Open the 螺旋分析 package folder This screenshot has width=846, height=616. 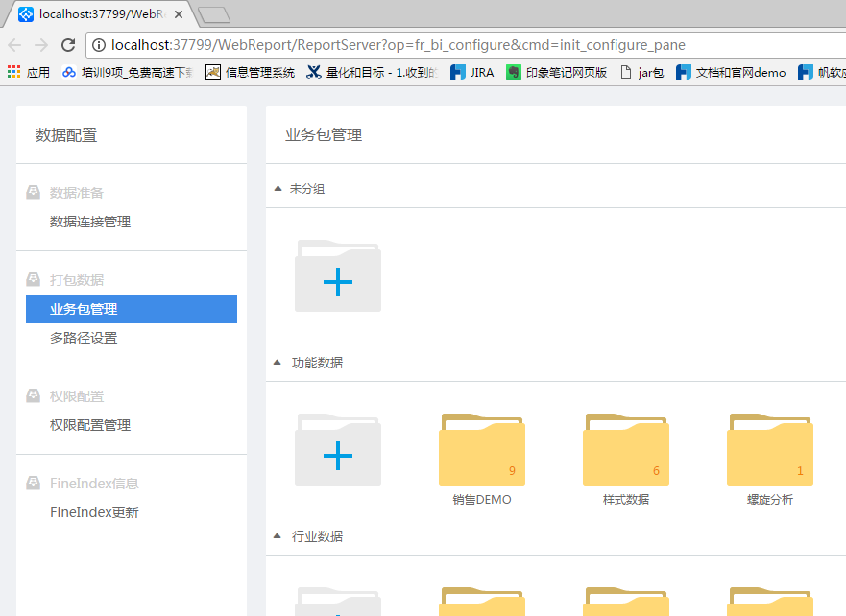pyautogui.click(x=770, y=449)
